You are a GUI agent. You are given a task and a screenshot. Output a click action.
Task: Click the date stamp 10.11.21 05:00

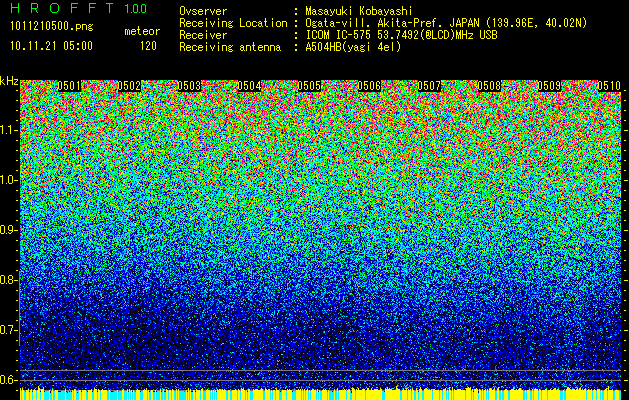click(x=51, y=46)
